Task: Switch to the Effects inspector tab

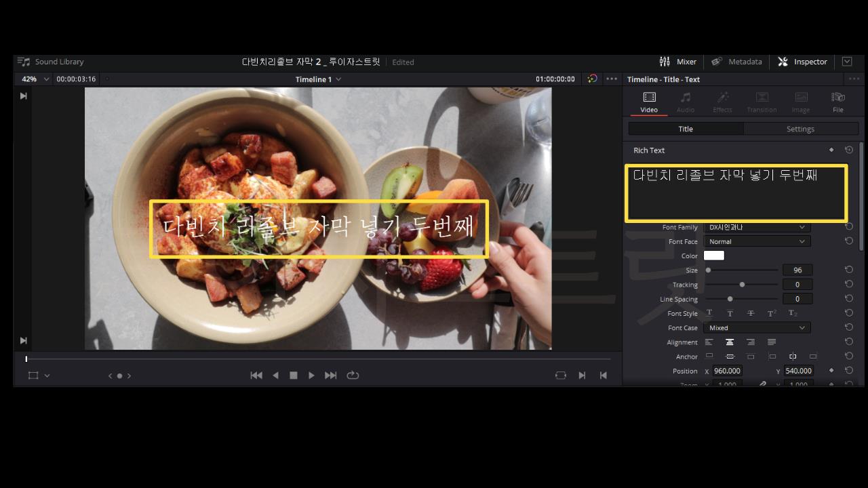Action: point(722,102)
